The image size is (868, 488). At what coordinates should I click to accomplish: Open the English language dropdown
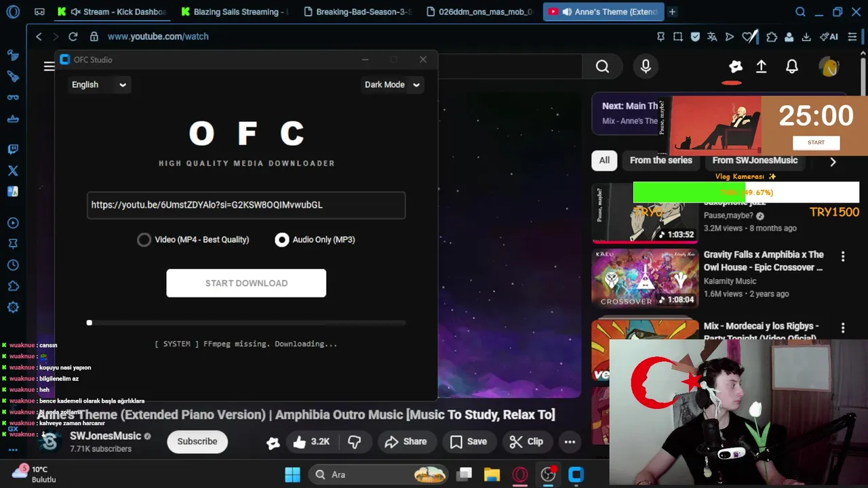tap(99, 85)
